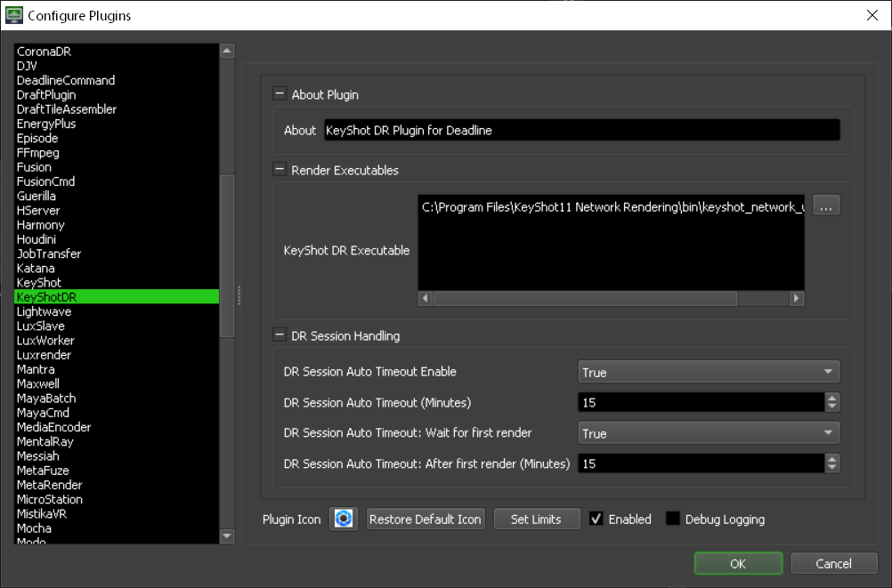Collapse the Render Executables section
The width and height of the screenshot is (892, 588).
pos(279,170)
